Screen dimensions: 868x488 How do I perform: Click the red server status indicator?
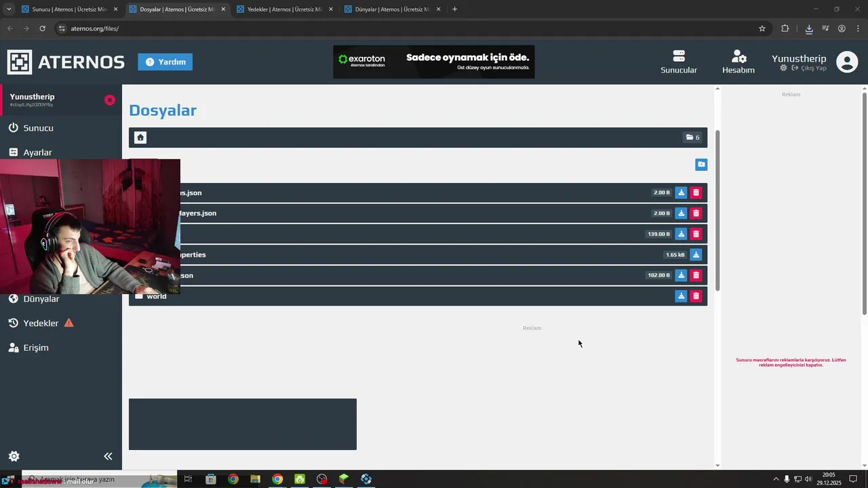point(110,100)
